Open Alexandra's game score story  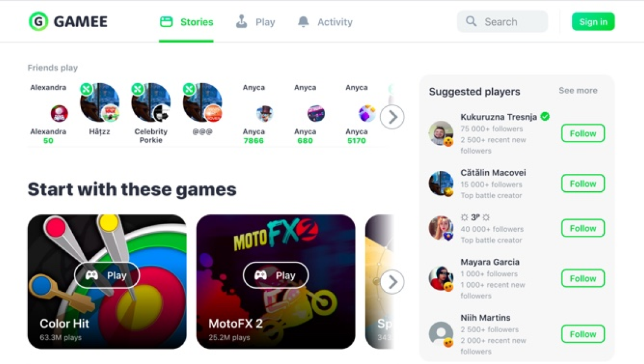click(x=59, y=113)
